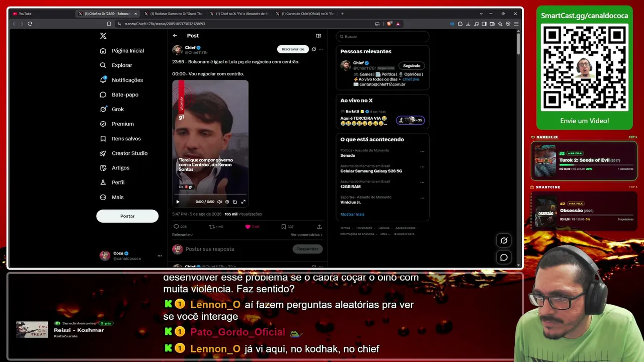Click the video progress bar
Screen dimensions: 644x362
pos(210,194)
